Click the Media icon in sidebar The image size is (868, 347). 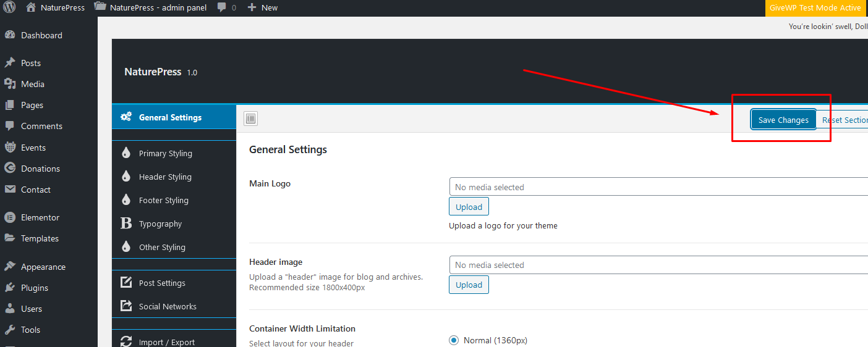click(x=10, y=84)
